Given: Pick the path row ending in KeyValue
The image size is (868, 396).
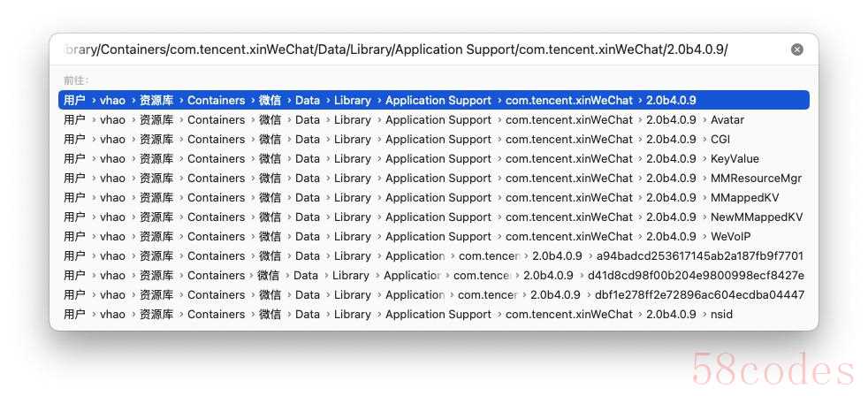Looking at the screenshot, I should tap(434, 158).
